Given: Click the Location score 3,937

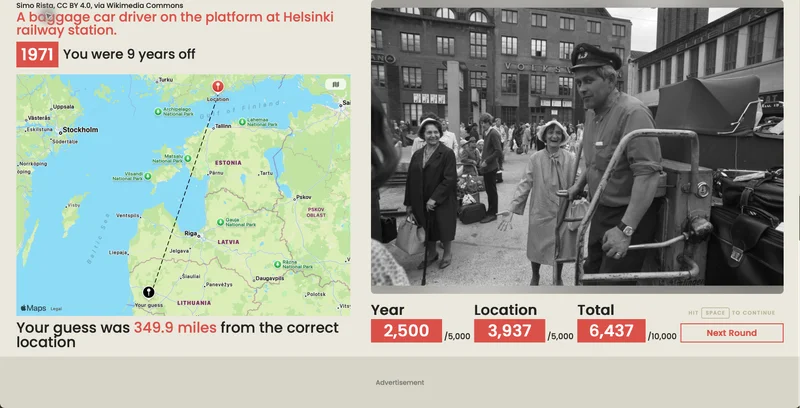Looking at the screenshot, I should pos(509,331).
